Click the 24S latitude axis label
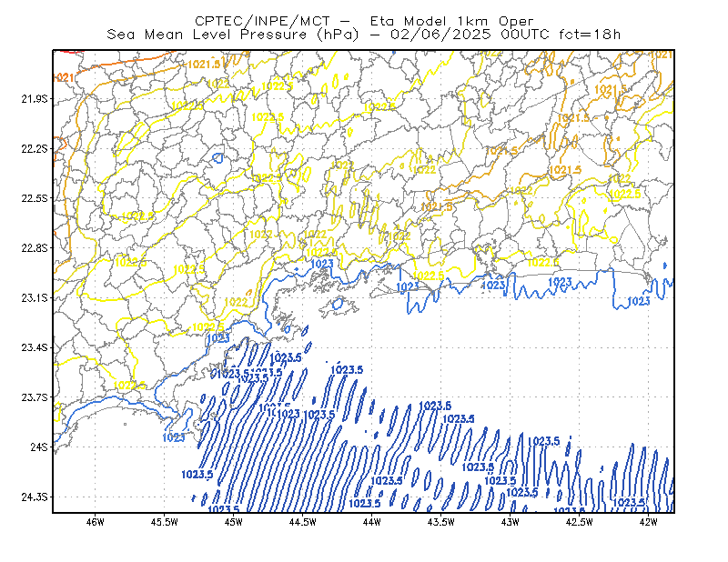Viewport: 728px width, 562px height. pyautogui.click(x=38, y=447)
